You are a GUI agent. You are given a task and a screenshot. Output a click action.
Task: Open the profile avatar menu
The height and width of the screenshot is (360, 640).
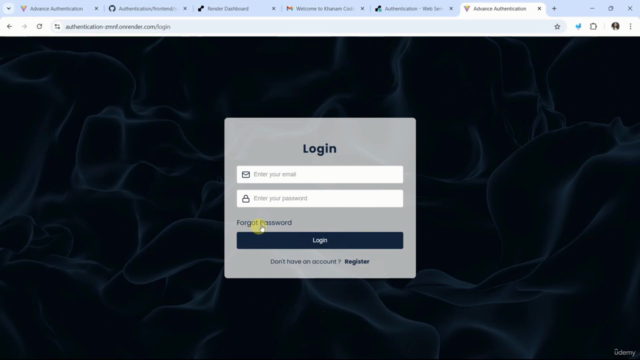(616, 27)
